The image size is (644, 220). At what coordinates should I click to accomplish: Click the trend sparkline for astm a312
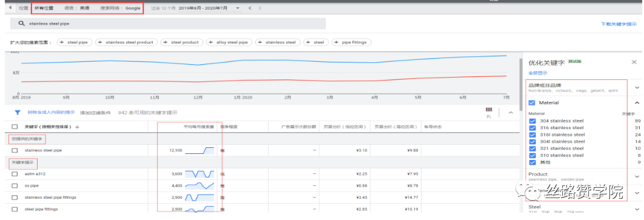coord(200,174)
